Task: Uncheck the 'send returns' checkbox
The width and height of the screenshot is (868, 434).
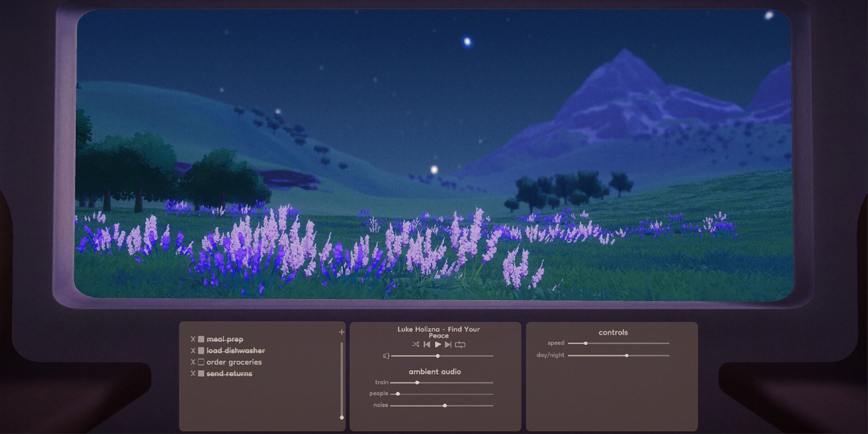Action: (201, 373)
